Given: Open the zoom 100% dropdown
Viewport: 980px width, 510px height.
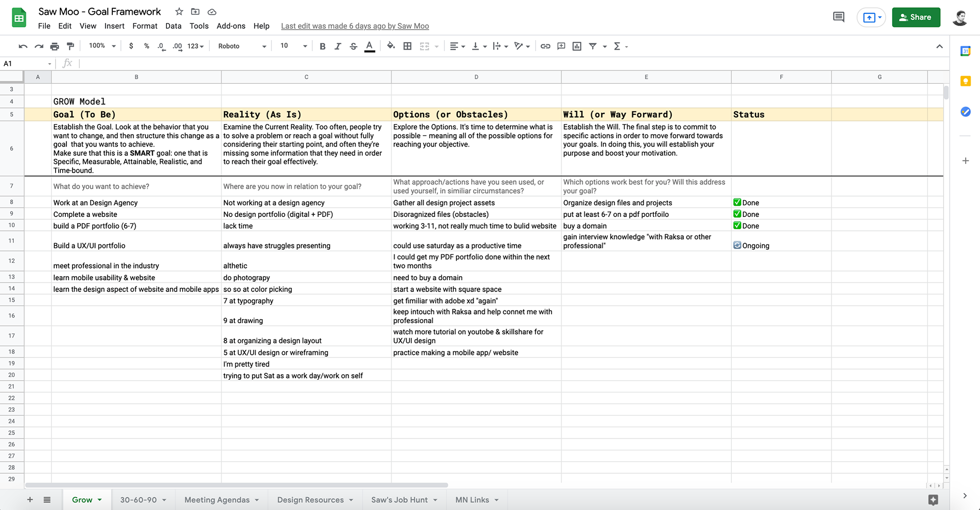Looking at the screenshot, I should point(102,46).
